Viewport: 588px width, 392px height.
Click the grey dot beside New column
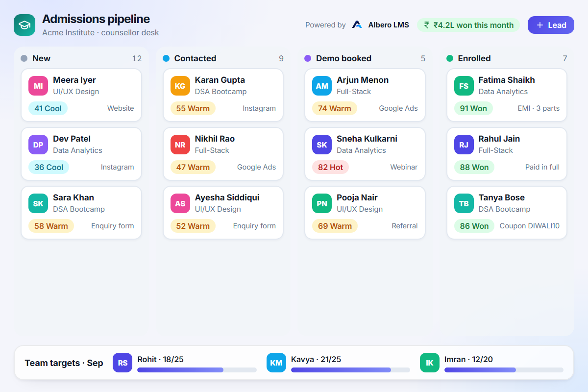coord(24,58)
